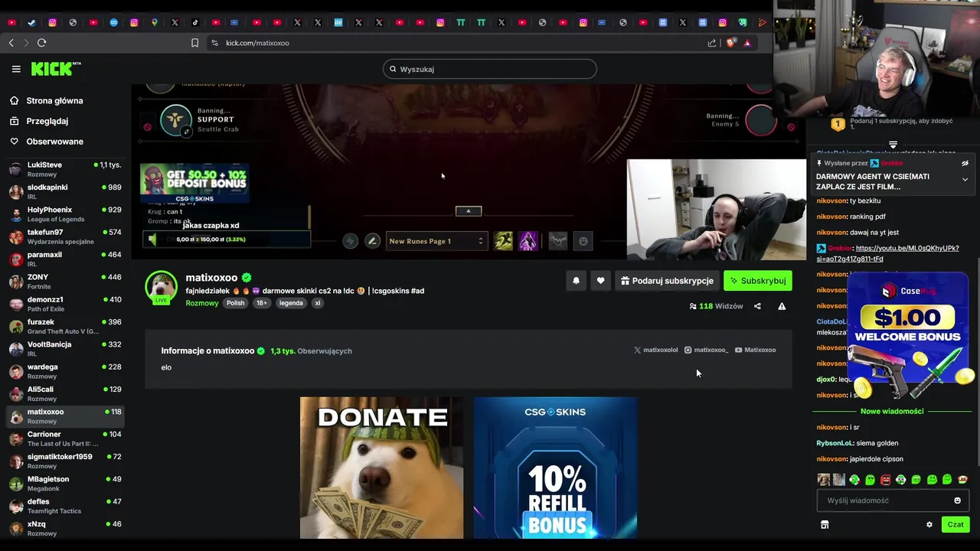The width and height of the screenshot is (980, 551).
Task: Click the rune edit pencil icon
Action: point(372,241)
